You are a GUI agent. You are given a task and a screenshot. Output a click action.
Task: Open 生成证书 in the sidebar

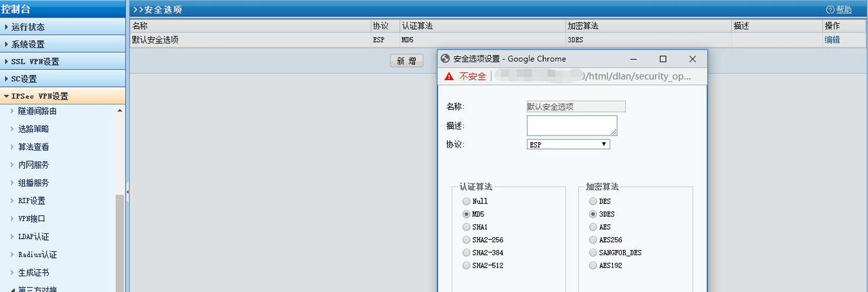coord(33,273)
